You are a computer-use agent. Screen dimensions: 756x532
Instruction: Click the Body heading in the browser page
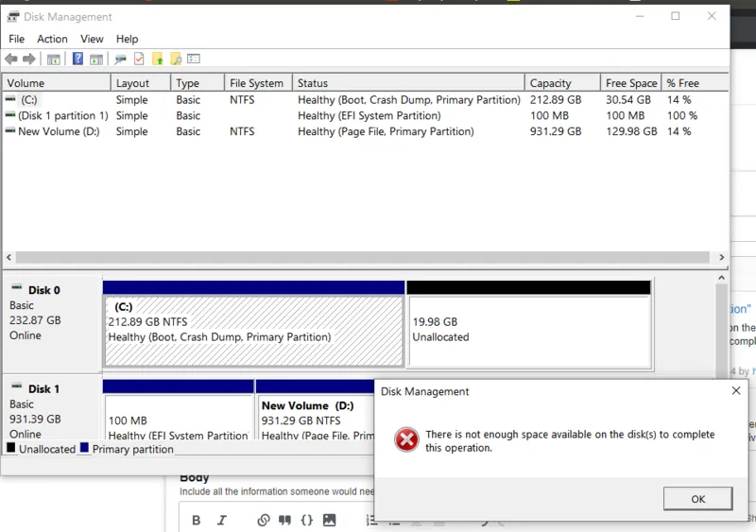pos(195,477)
